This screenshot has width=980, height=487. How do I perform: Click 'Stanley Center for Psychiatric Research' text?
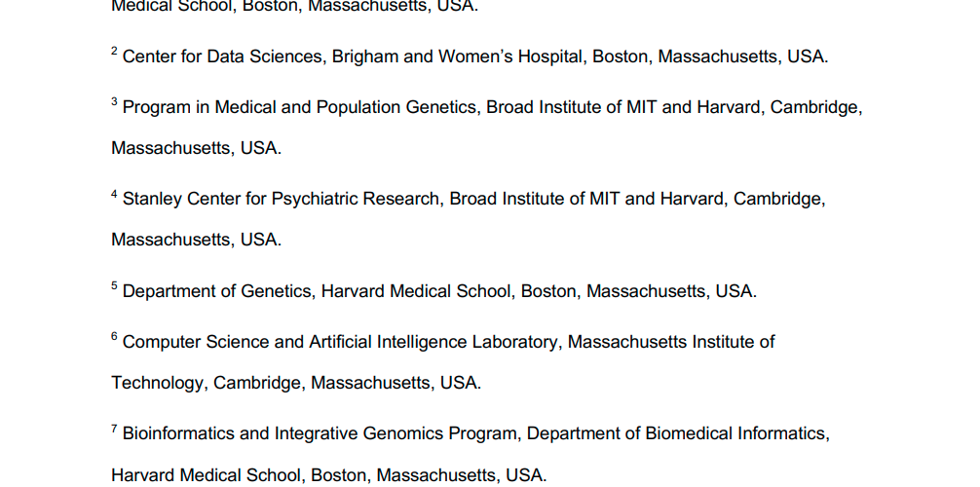tap(282, 200)
